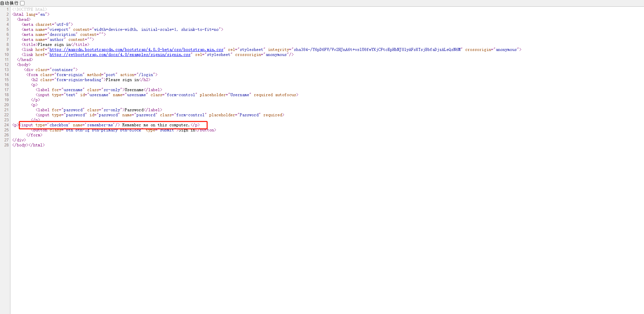644x314 pixels.
Task: Select the 'Remember me on this computer' text
Action: pyautogui.click(x=155, y=125)
